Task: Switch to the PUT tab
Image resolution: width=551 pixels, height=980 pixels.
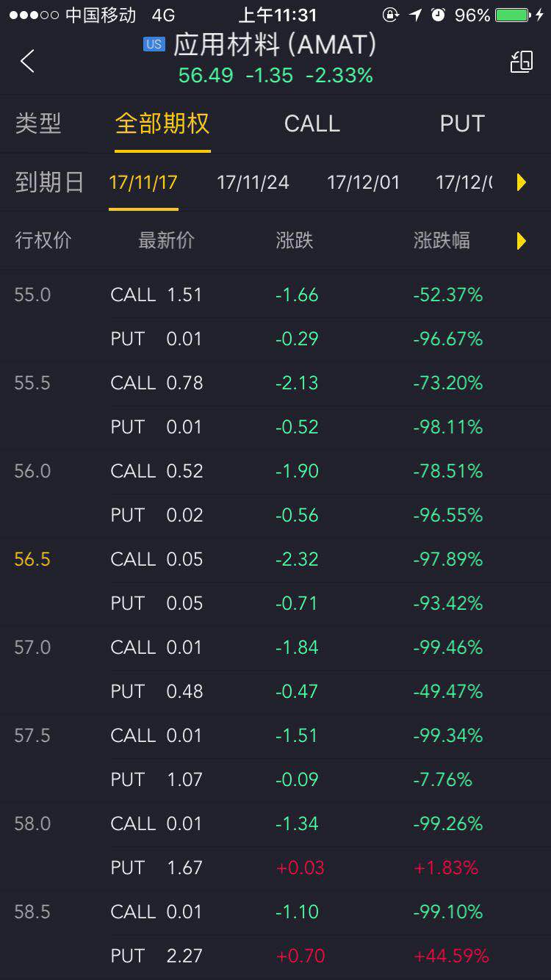Action: click(461, 123)
